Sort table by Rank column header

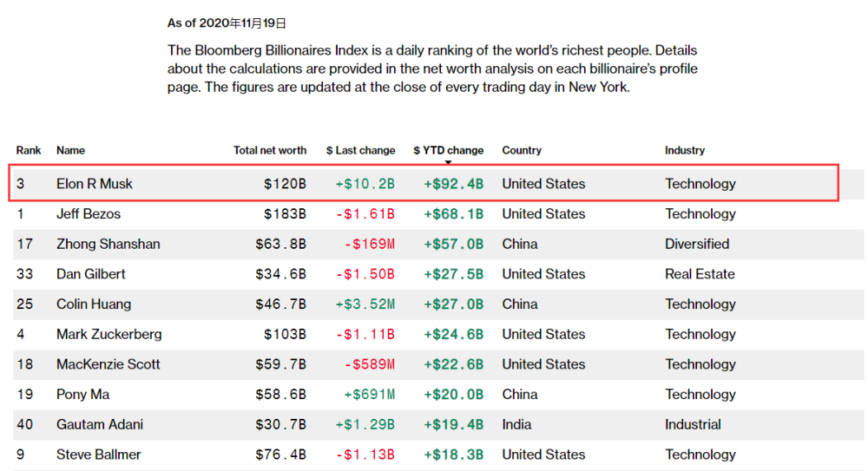coord(29,151)
